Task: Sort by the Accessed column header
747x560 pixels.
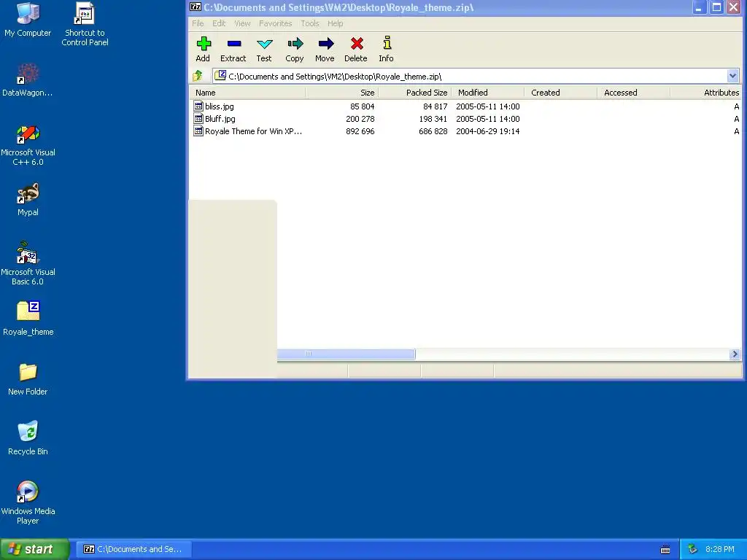Action: click(634, 93)
